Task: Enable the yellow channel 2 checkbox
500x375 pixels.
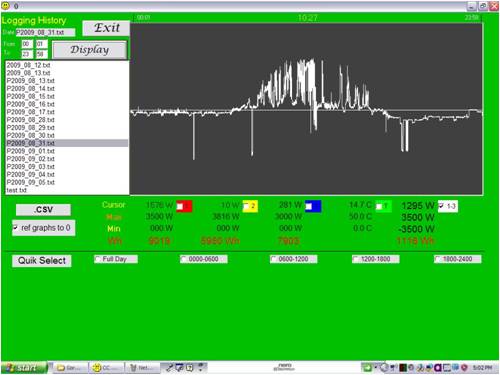Action: [246, 207]
